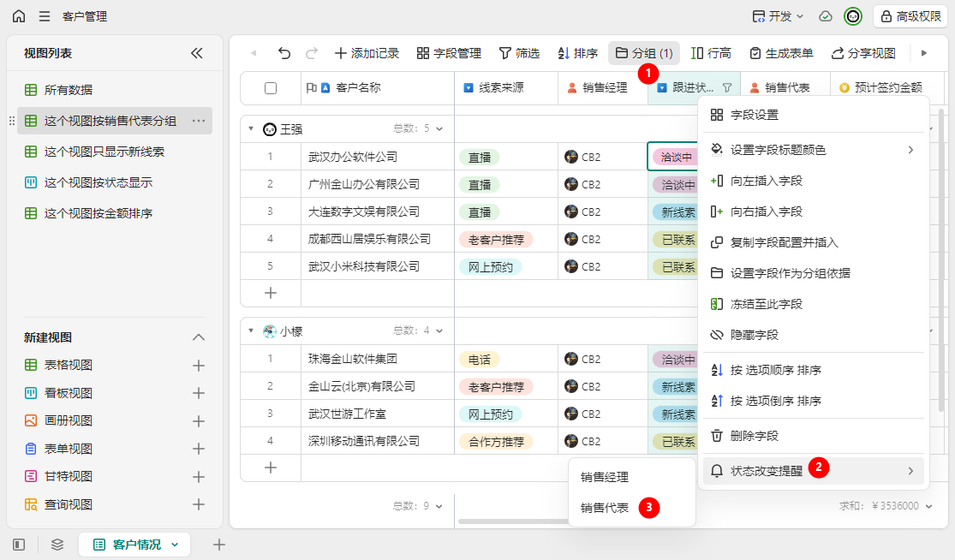
Task: Open the 行高 row height tool
Action: pyautogui.click(x=711, y=54)
